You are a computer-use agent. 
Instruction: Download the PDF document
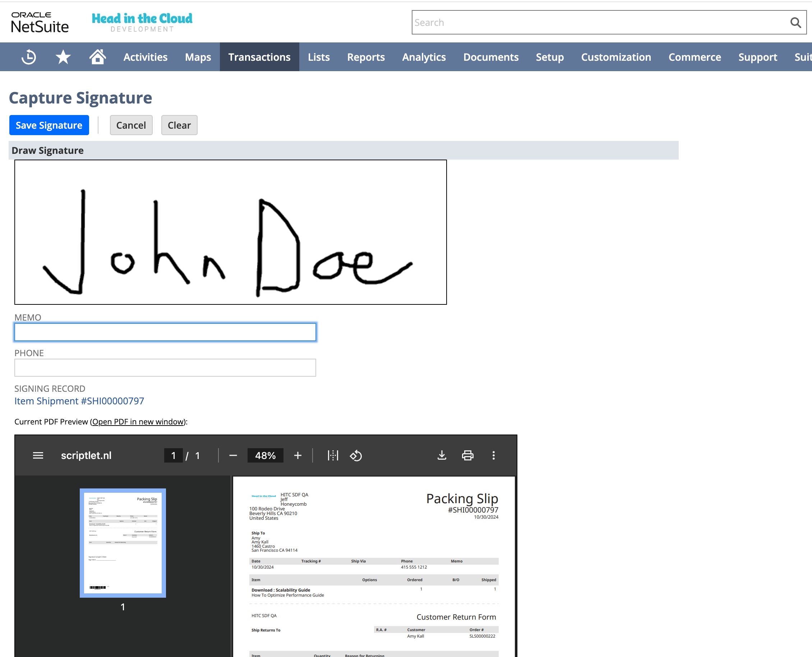click(x=442, y=455)
